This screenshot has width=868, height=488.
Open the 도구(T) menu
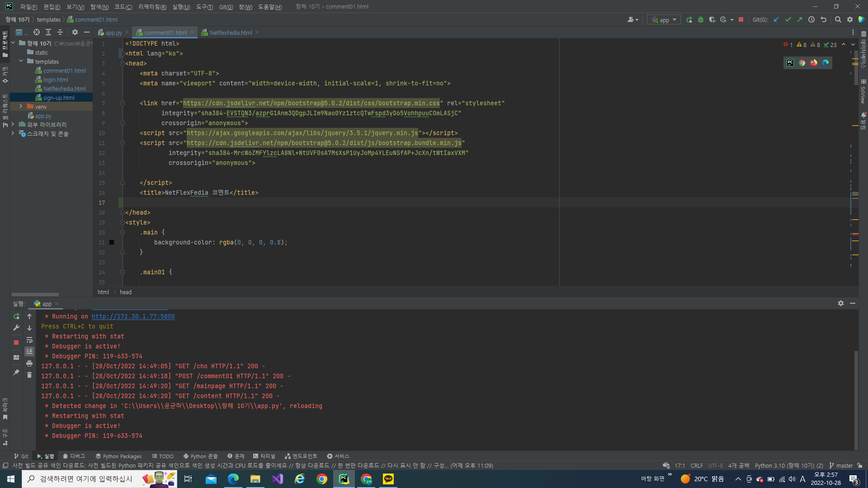pos(205,7)
